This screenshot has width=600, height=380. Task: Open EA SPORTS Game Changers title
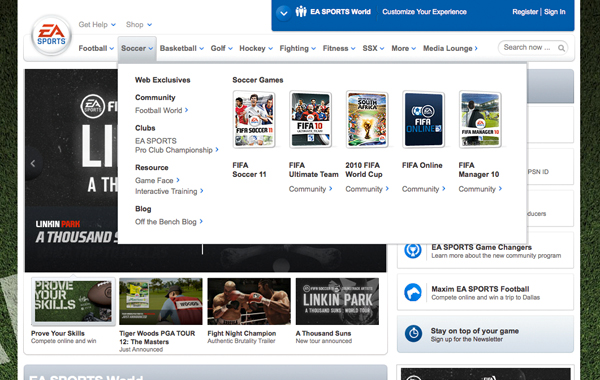coord(481,247)
